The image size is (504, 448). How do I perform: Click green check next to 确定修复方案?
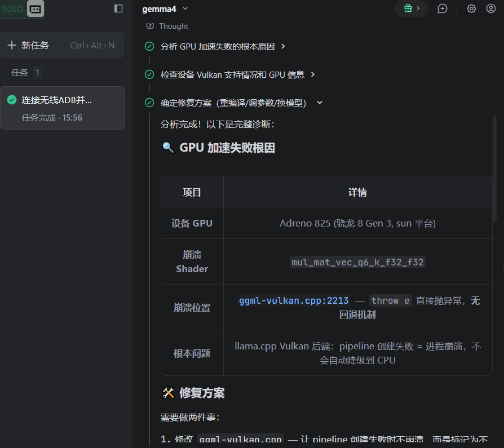tap(149, 103)
